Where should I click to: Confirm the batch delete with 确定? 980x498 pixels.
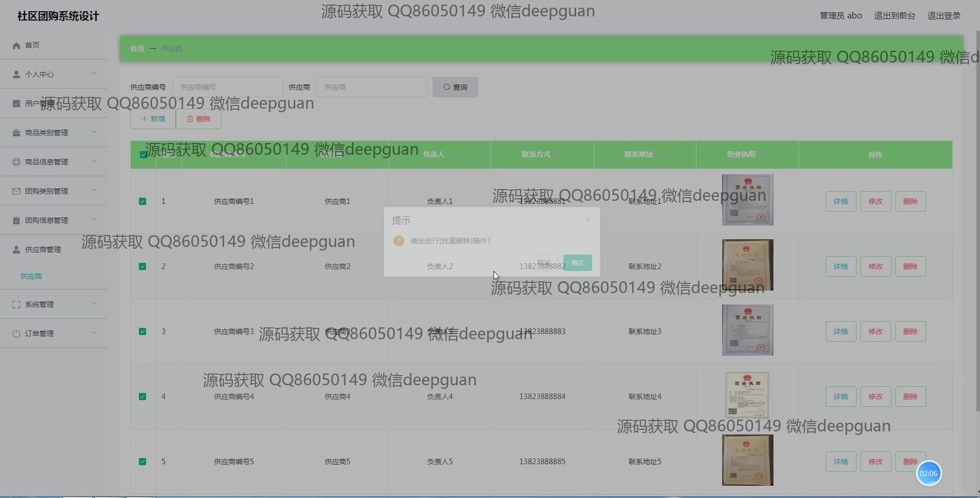click(578, 263)
